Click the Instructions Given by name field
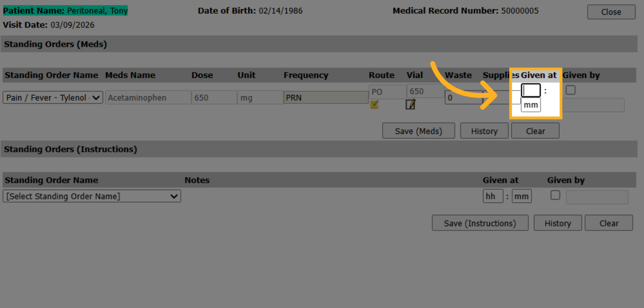 tap(597, 197)
